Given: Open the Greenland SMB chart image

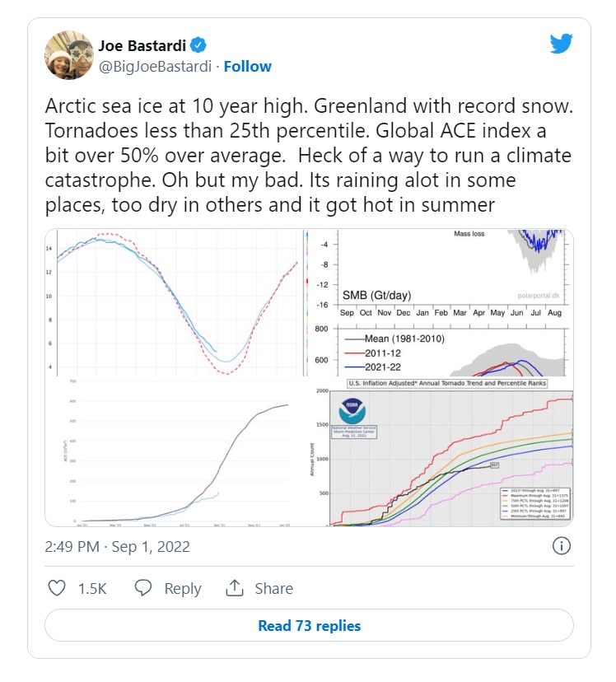Looking at the screenshot, I should [x=439, y=303].
